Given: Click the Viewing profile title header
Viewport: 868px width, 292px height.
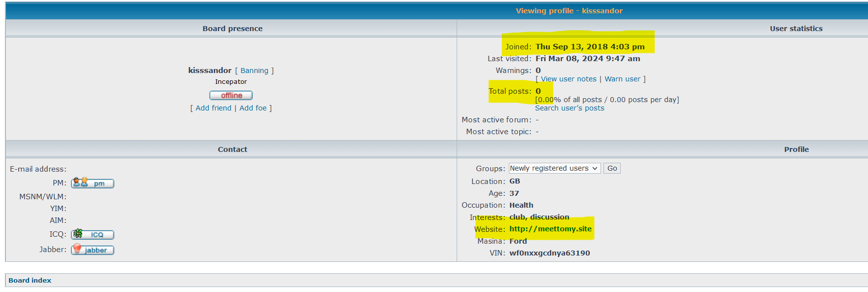Looking at the screenshot, I should [569, 11].
